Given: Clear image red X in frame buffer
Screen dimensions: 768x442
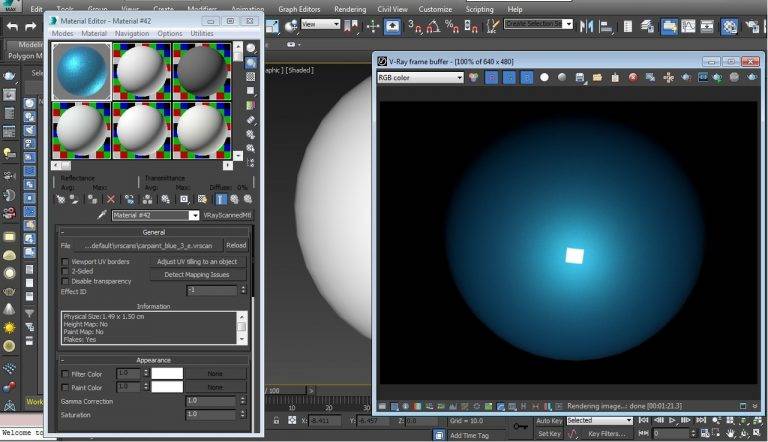Looking at the screenshot, I should (x=633, y=77).
